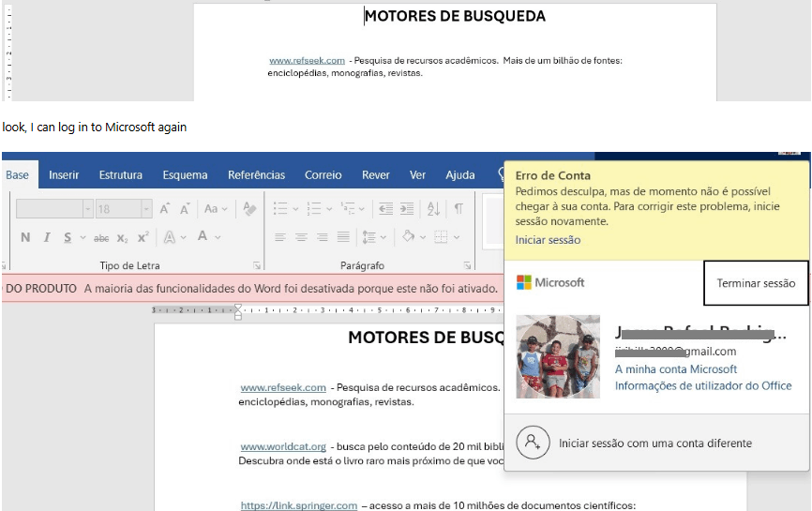
Task: Center paragraph text
Action: tap(301, 237)
